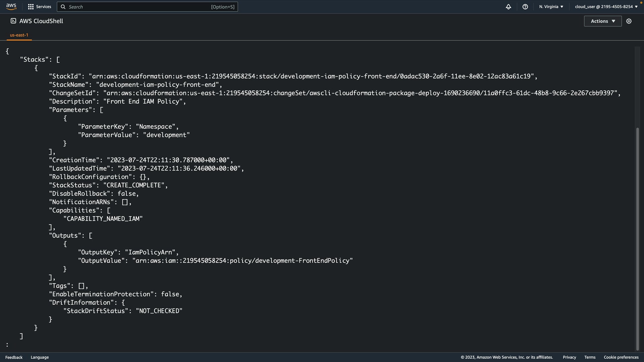
Task: Open the Services grid menu icon
Action: [x=31, y=7]
